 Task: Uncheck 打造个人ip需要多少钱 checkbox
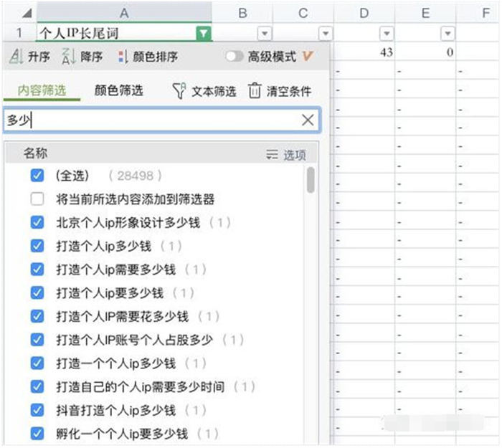37,270
